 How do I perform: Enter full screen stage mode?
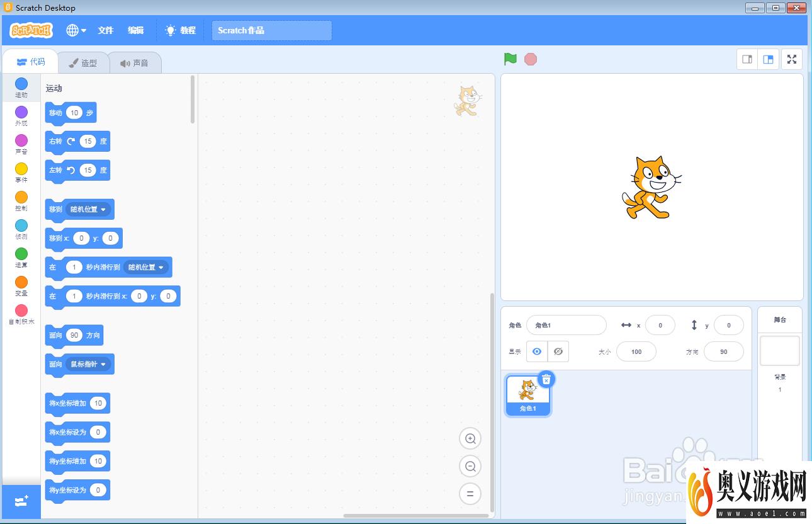[792, 59]
